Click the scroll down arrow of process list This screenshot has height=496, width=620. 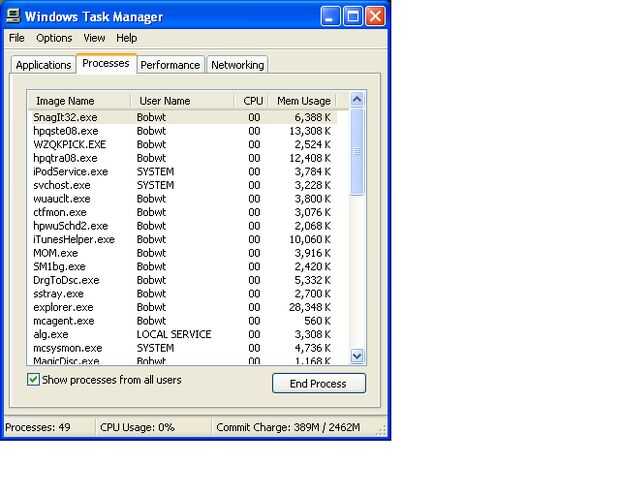[357, 356]
